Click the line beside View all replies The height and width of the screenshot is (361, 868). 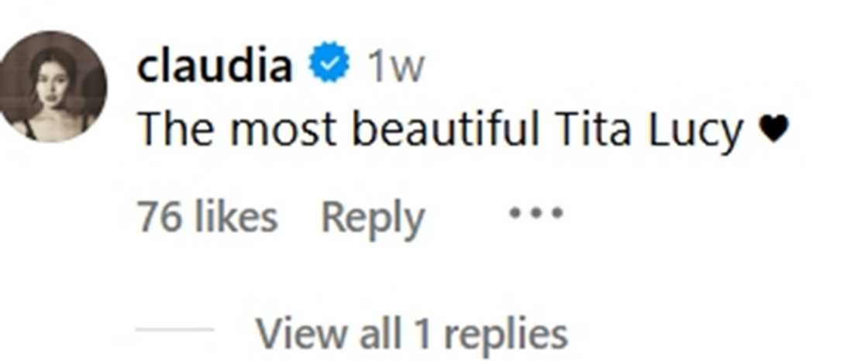tap(174, 329)
